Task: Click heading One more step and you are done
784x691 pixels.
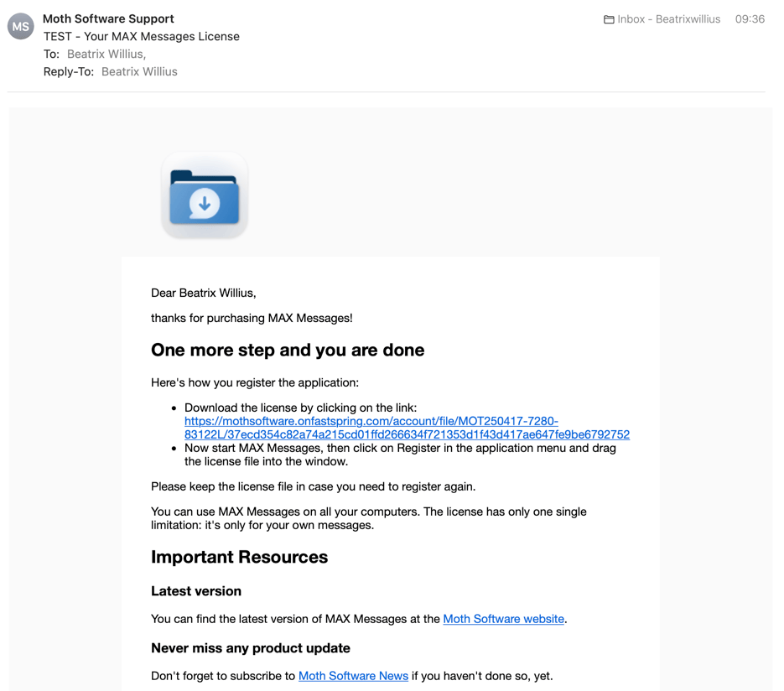Action: [x=288, y=350]
